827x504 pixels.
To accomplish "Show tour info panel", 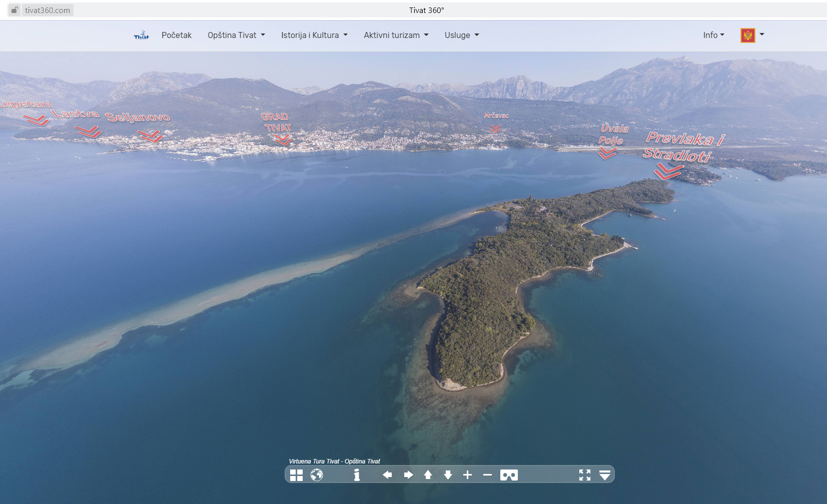I will (357, 475).
